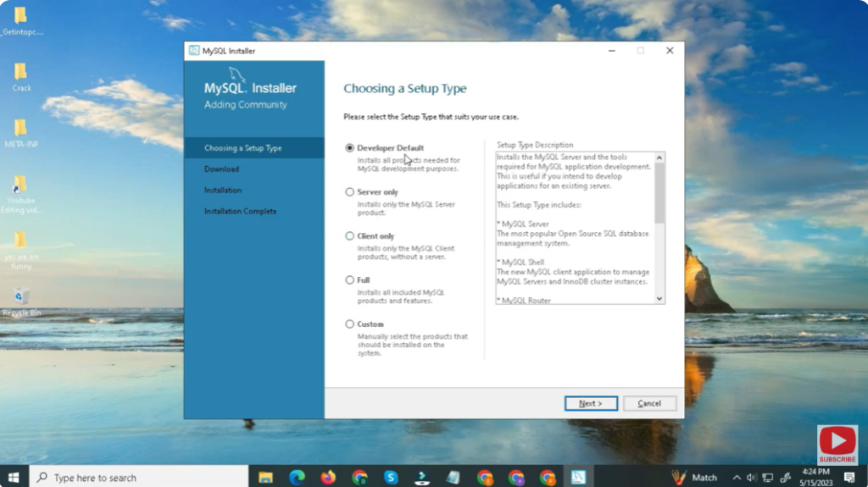The height and width of the screenshot is (487, 868).
Task: Click the 'Adding Community' subtitle
Action: coord(245,104)
